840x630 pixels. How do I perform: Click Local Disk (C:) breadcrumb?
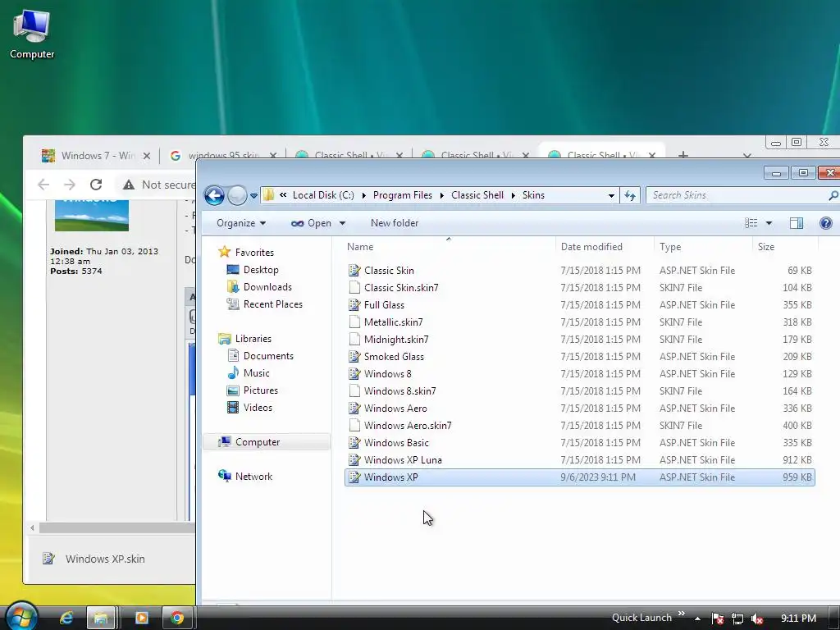point(323,195)
